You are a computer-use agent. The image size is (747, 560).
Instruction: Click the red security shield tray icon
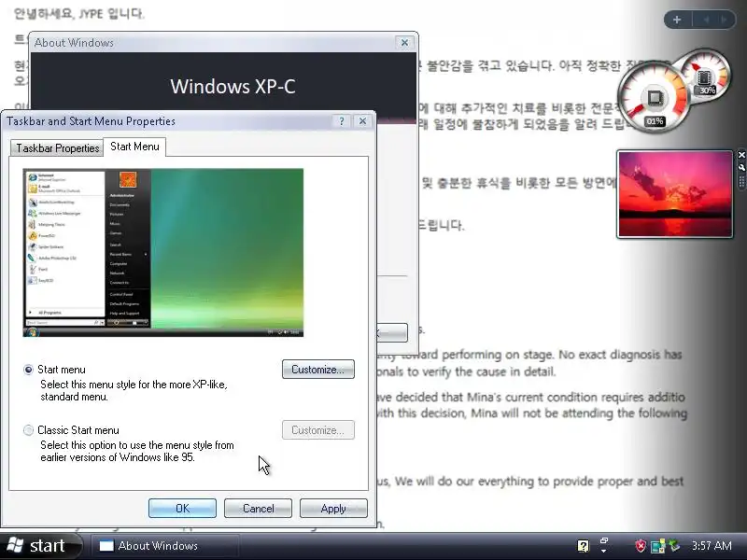coord(641,546)
